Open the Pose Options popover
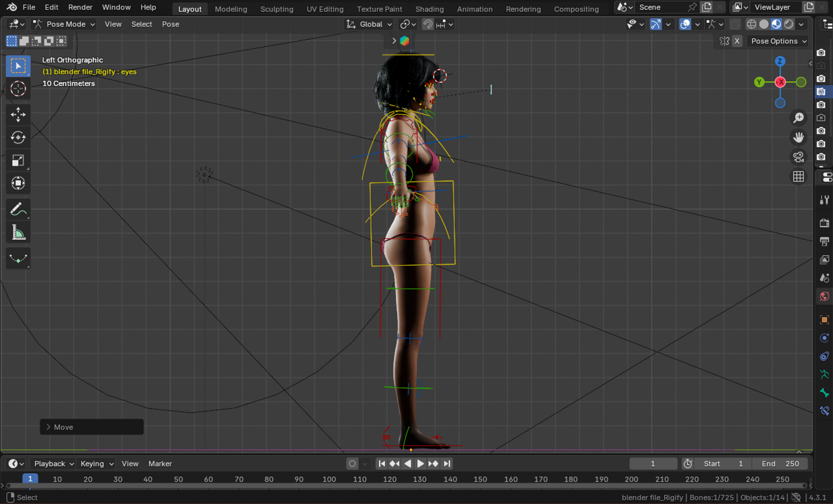This screenshot has width=833, height=504. point(777,41)
